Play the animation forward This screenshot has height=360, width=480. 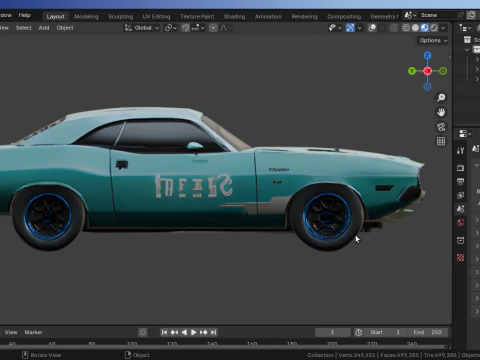[x=194, y=332]
